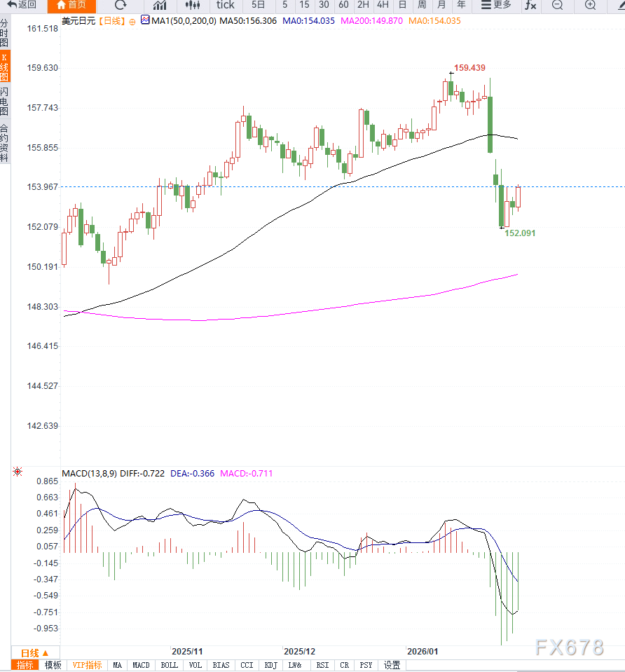Screen dimensions: 625x672
Task: Zoom out the chart with minus magnifier
Action: [x=557, y=5]
